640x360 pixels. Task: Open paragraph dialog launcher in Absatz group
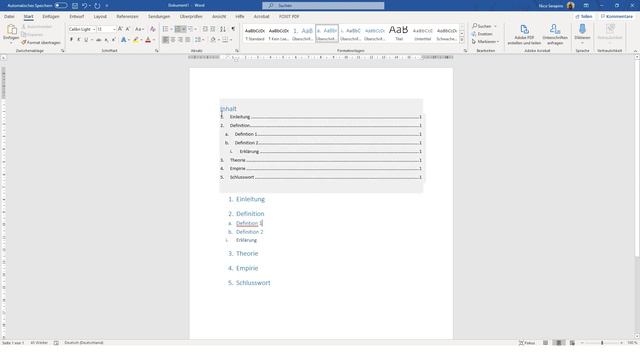[237, 51]
